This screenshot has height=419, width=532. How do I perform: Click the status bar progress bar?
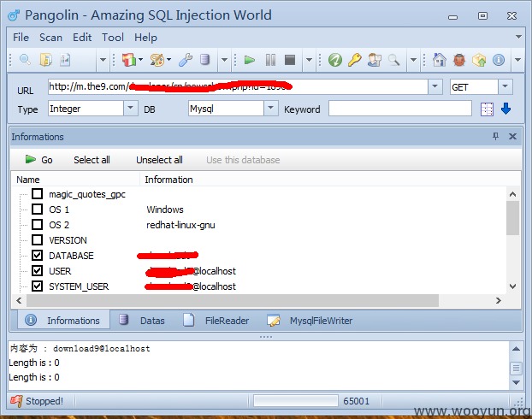296,401
